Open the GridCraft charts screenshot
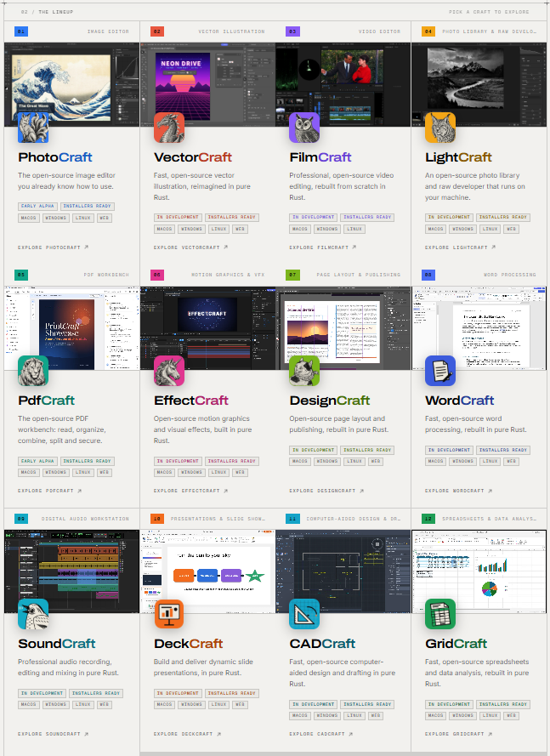This screenshot has width=550, height=756. tap(479, 571)
